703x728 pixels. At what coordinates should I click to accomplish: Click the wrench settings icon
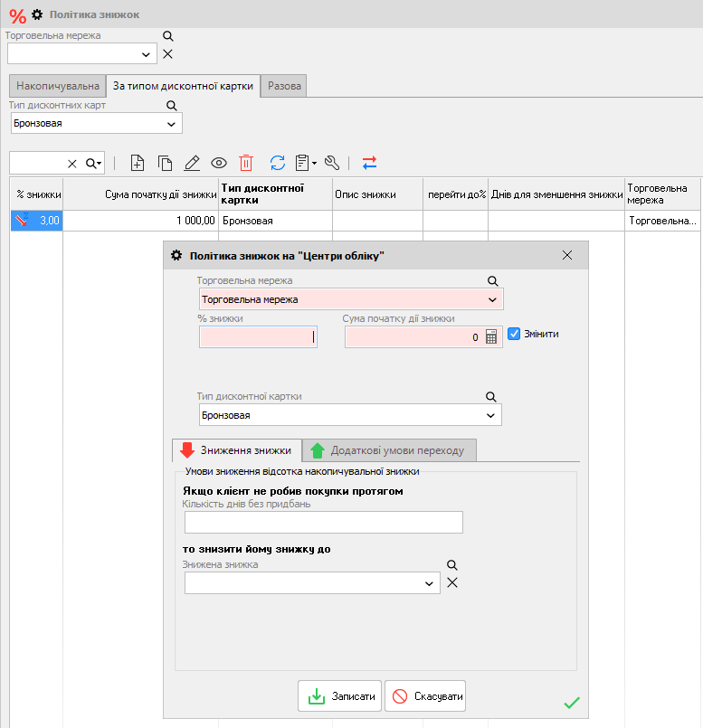pyautogui.click(x=331, y=163)
